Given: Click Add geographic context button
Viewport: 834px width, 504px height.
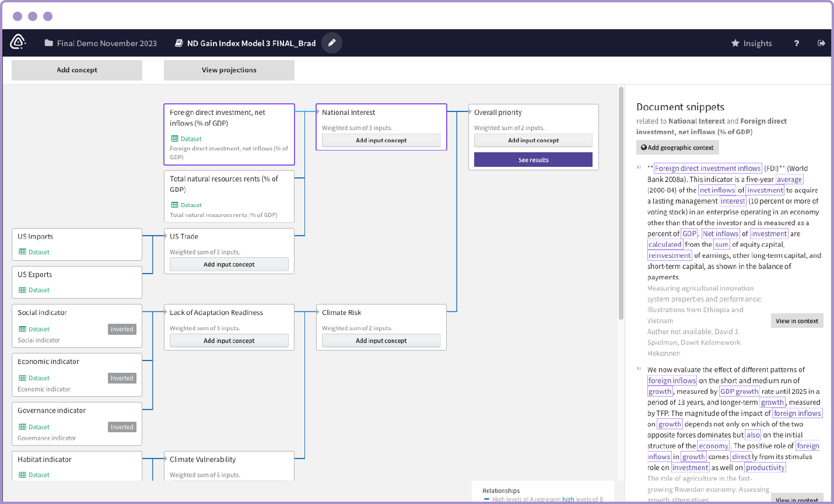Looking at the screenshot, I should 677,148.
